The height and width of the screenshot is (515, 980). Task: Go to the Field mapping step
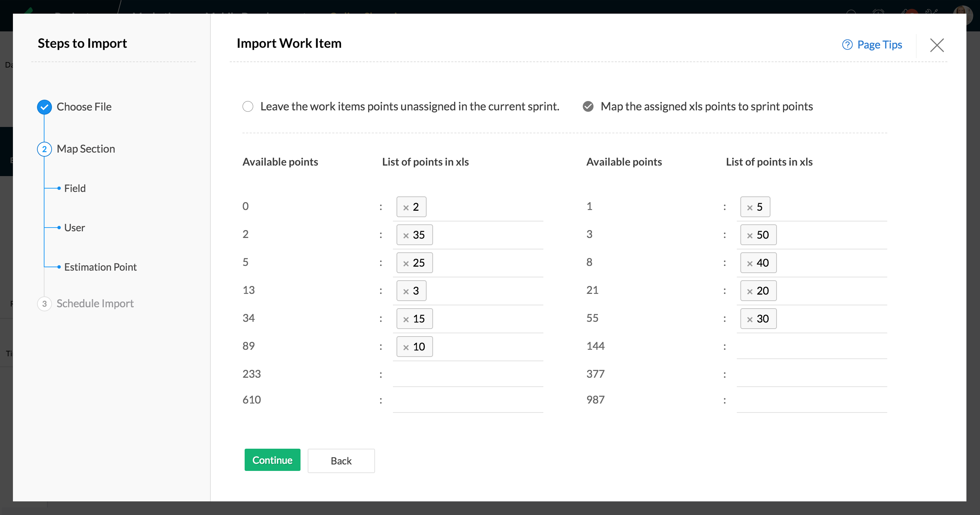point(75,188)
